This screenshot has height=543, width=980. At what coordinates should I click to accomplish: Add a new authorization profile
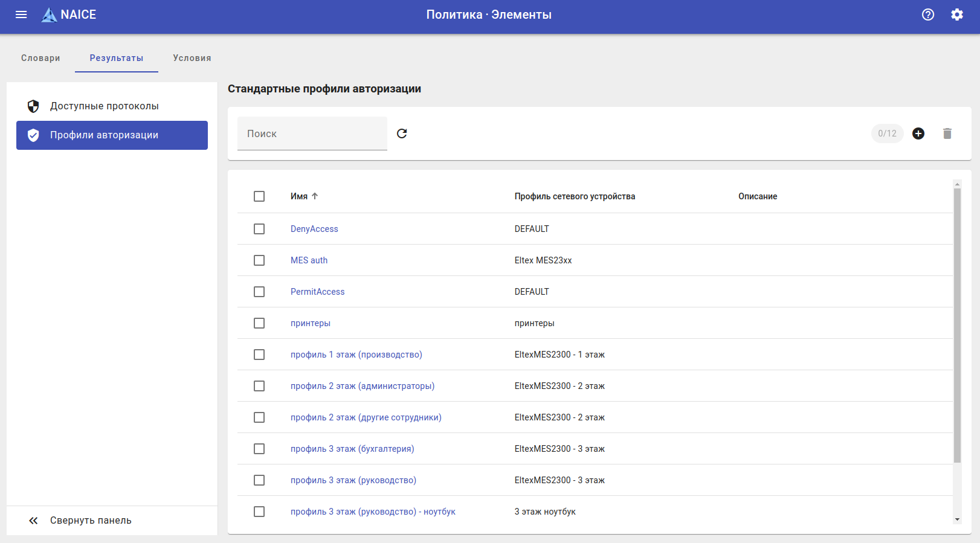(918, 133)
